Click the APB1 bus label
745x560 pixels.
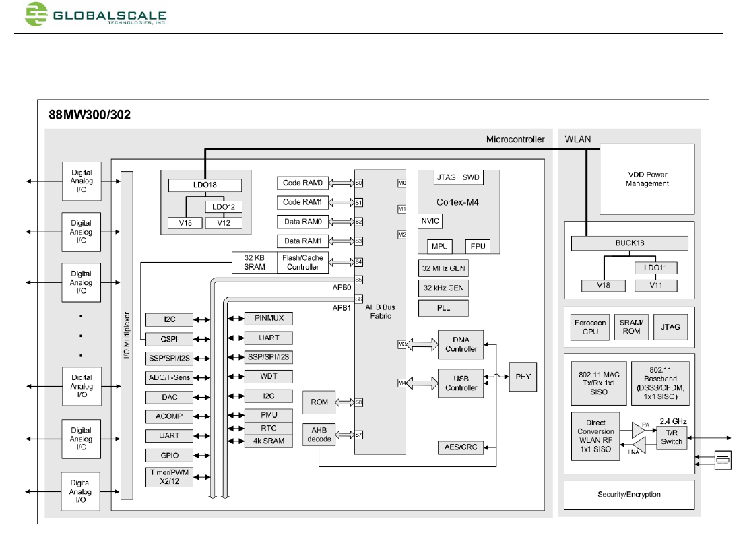point(341,308)
